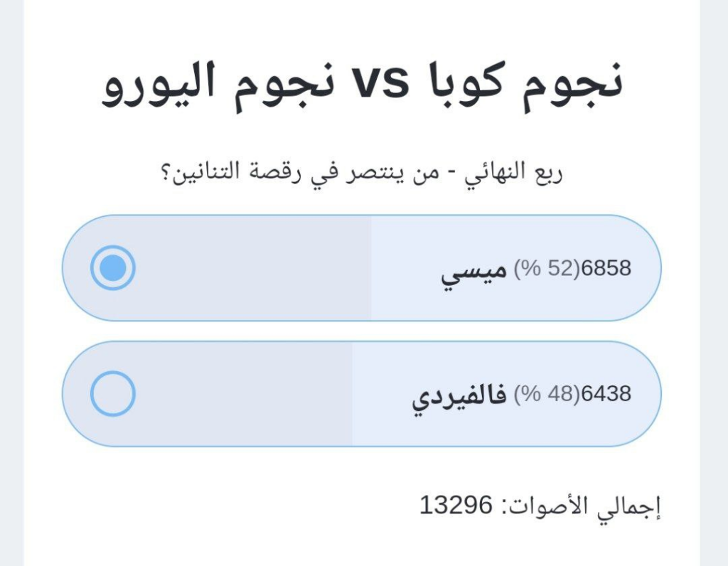The image size is (728, 566).
Task: Click the 6858 vote count
Action: [x=606, y=268]
